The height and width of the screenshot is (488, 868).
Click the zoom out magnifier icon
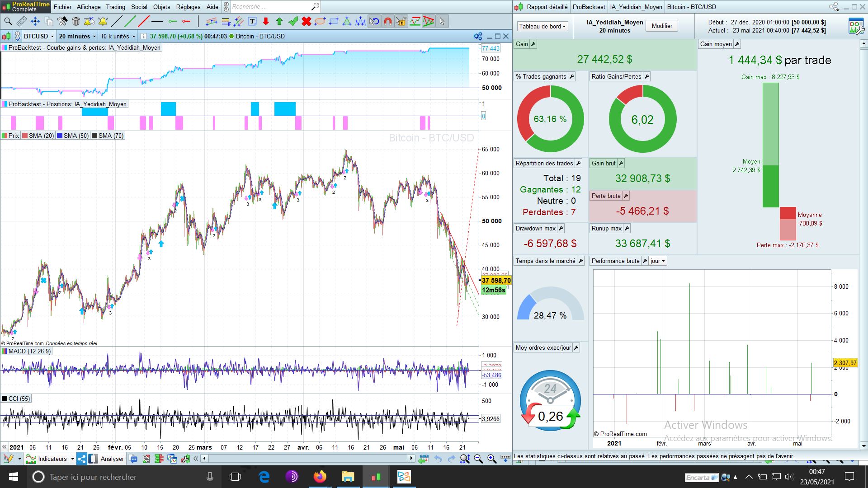(478, 459)
